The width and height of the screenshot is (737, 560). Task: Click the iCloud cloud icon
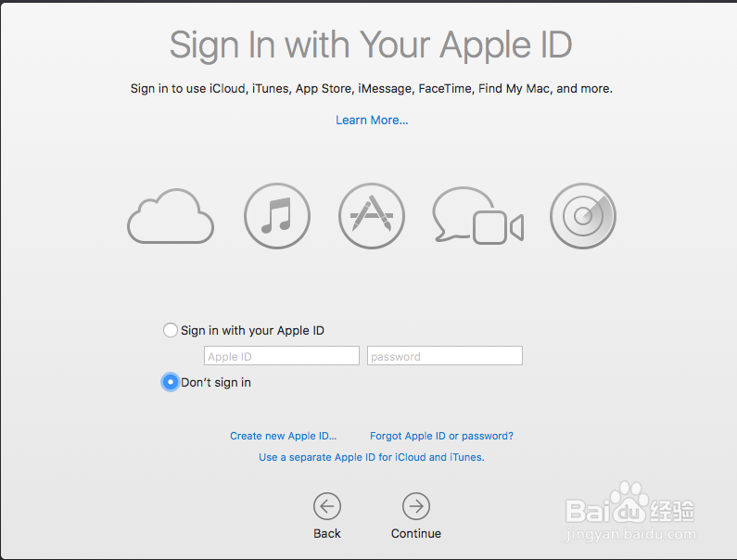point(171,216)
